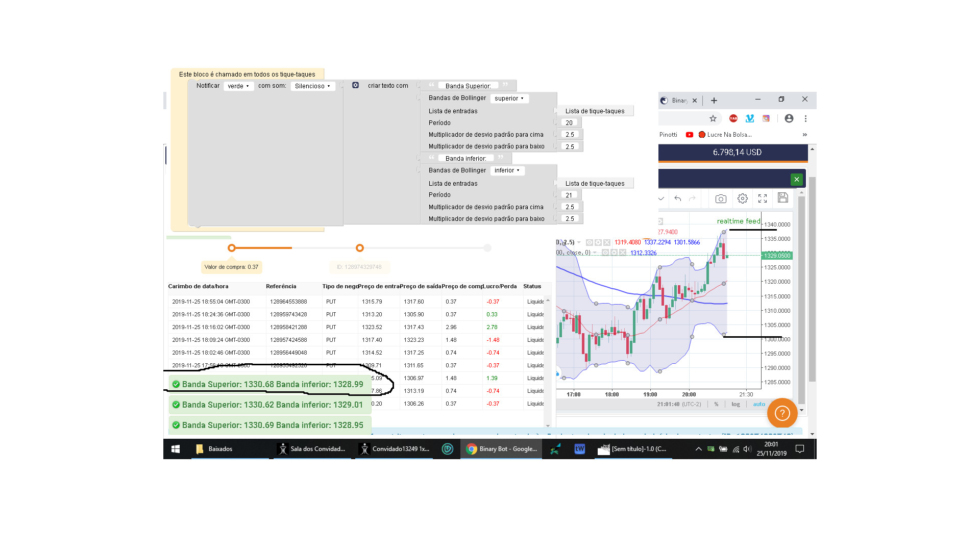Viewport: 980px width, 551px height.
Task: Take a chart snapshot with the camera icon
Action: 720,198
